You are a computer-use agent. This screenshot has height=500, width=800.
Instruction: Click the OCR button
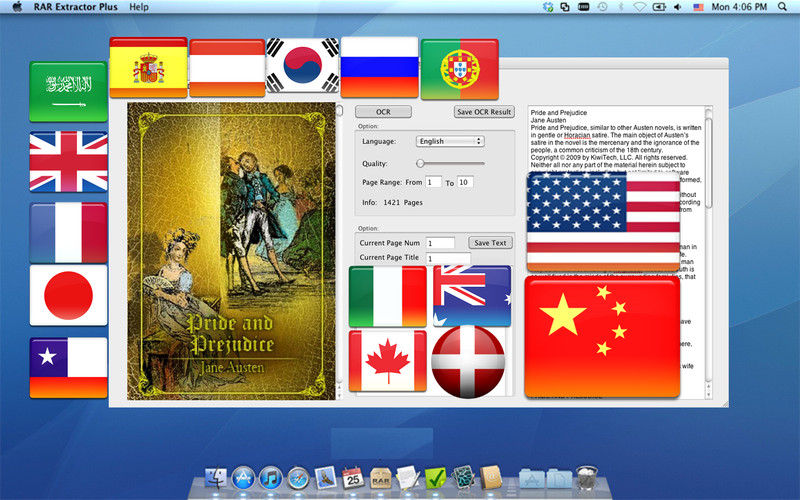(383, 112)
